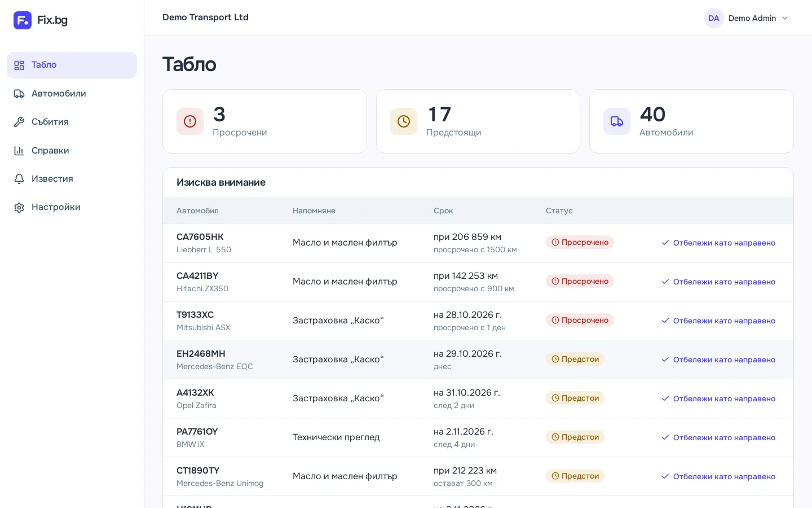Click the Настройки gear icon
The image size is (812, 508).
coord(19,207)
